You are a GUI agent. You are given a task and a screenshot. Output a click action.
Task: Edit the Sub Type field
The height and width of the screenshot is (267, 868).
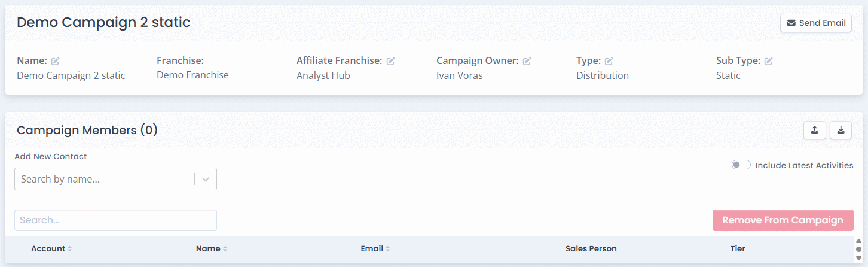click(769, 61)
